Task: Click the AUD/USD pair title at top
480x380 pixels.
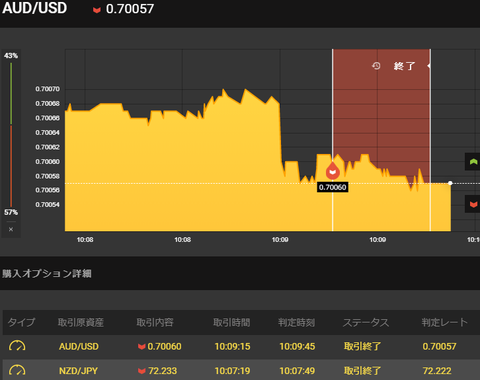Action: tap(35, 8)
